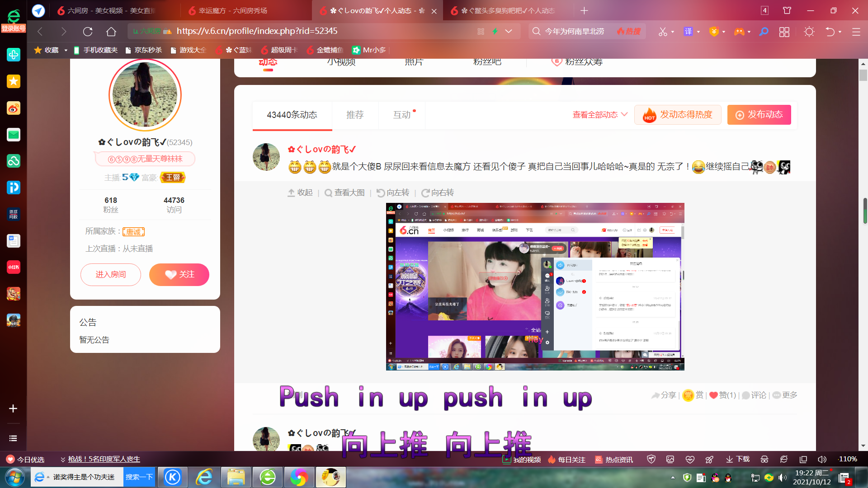Click the 赏 reward link
Image resolution: width=868 pixels, height=488 pixels.
tap(693, 395)
